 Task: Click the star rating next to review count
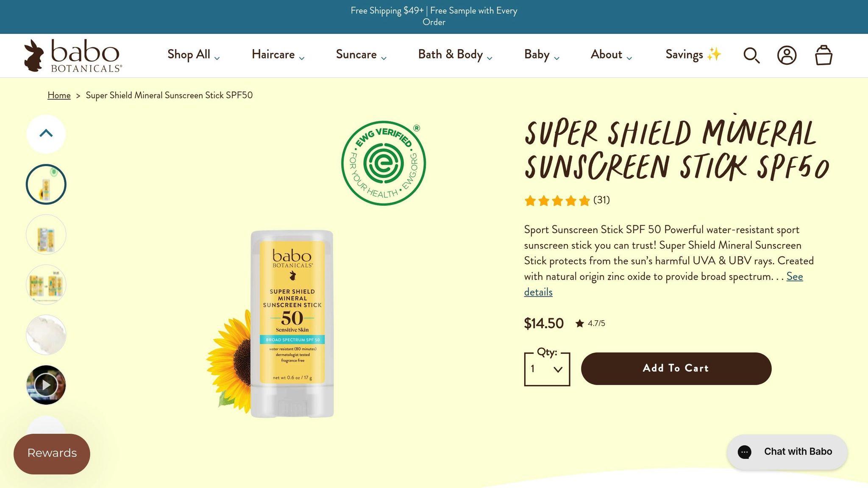[x=555, y=201]
